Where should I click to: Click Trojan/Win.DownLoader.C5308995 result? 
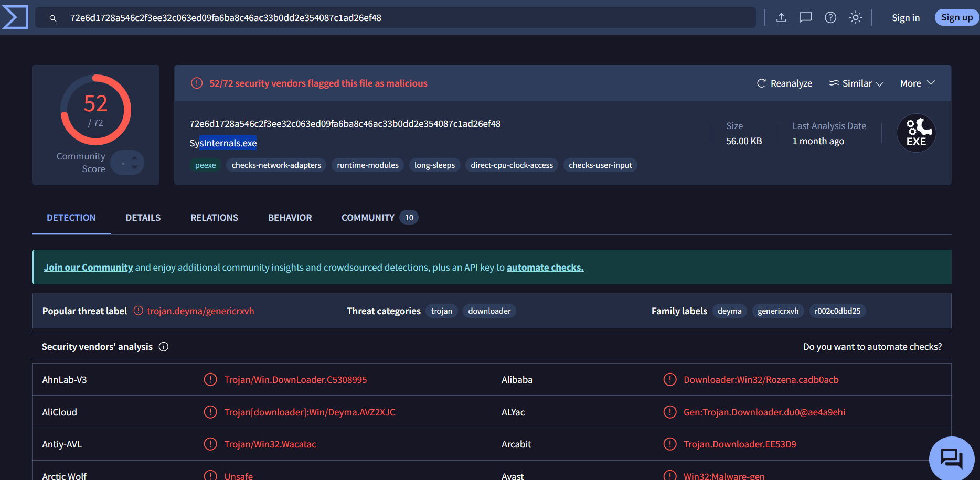click(x=295, y=380)
